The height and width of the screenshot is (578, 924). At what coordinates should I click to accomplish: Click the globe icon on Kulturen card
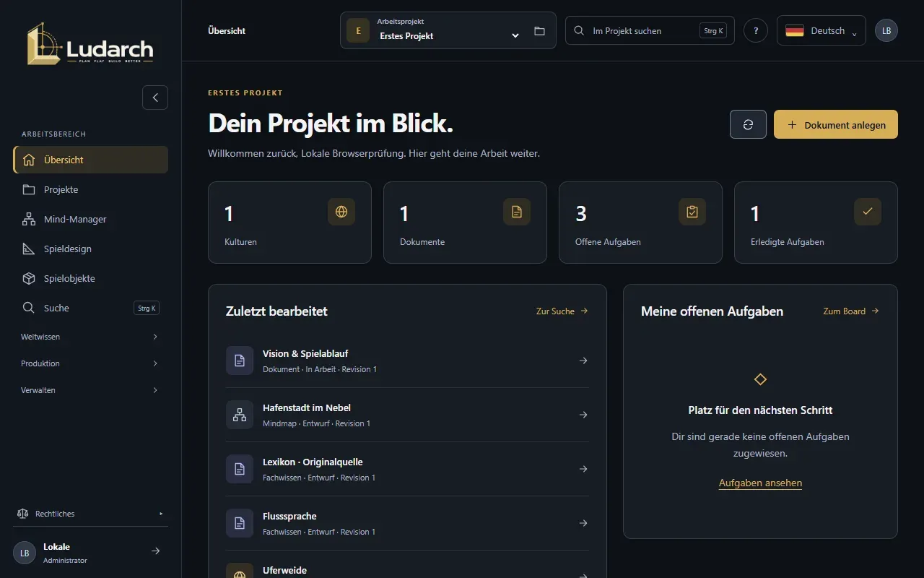click(x=341, y=212)
